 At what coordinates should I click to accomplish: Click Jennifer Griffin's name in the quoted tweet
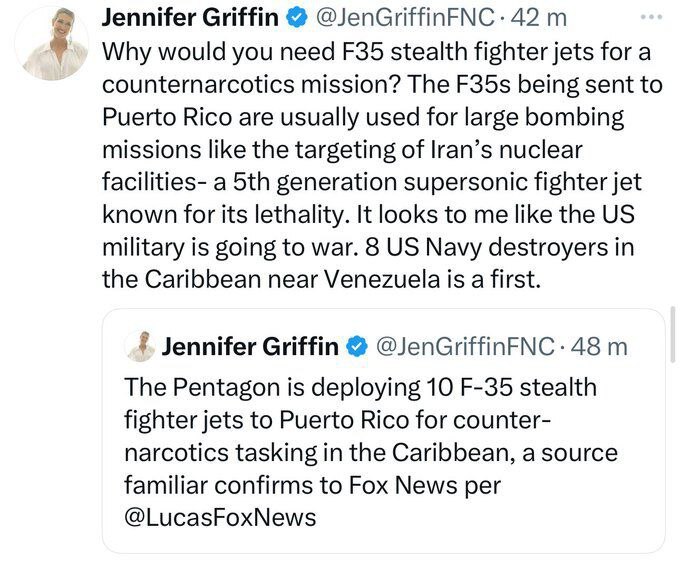250,347
